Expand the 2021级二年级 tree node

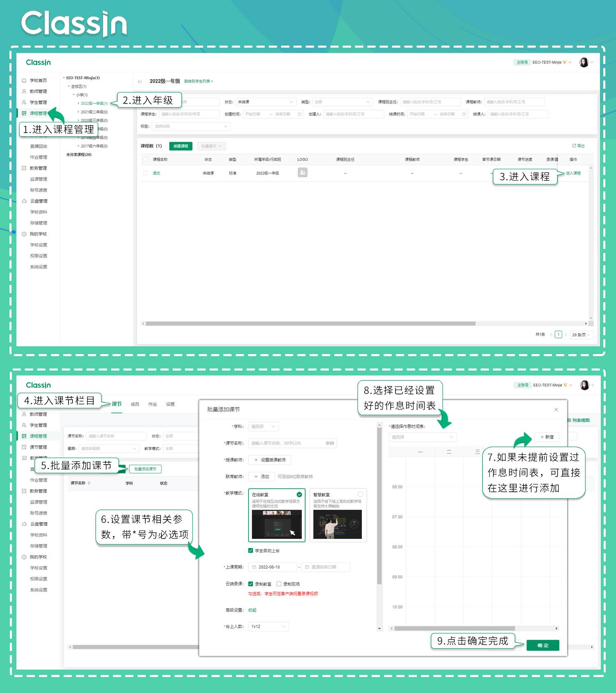pyautogui.click(x=78, y=112)
